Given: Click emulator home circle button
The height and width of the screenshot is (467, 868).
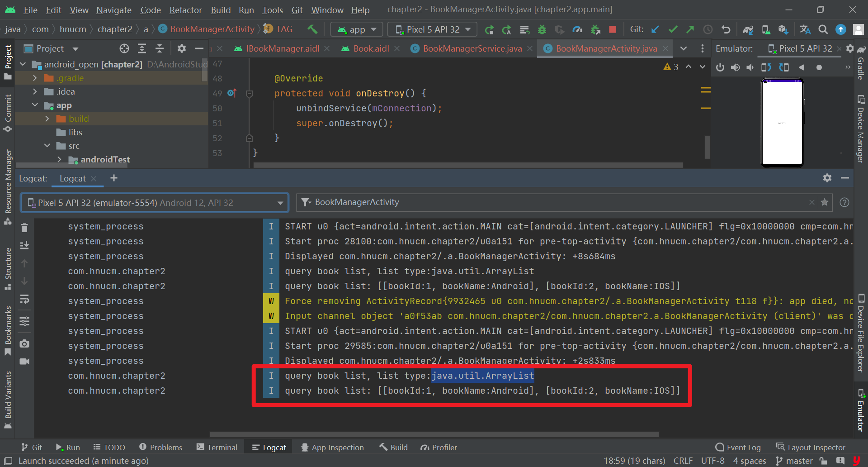Looking at the screenshot, I should pos(819,67).
